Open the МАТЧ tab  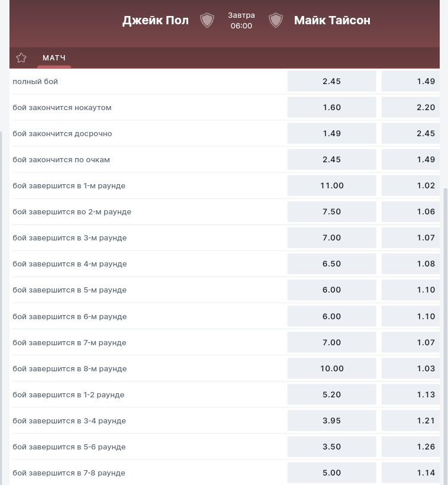coord(54,57)
